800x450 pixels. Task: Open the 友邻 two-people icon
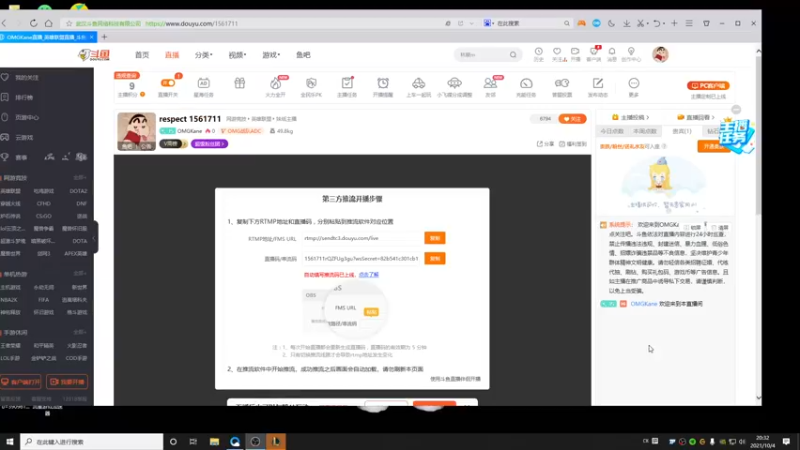pos(490,83)
